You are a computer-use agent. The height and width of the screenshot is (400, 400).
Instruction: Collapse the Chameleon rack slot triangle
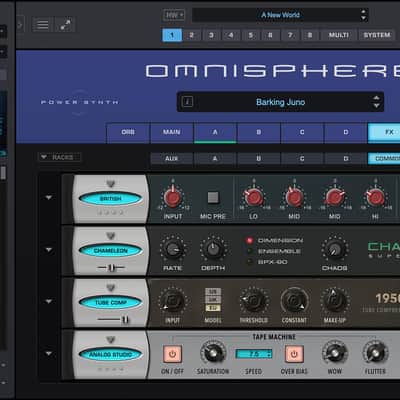pyautogui.click(x=49, y=250)
